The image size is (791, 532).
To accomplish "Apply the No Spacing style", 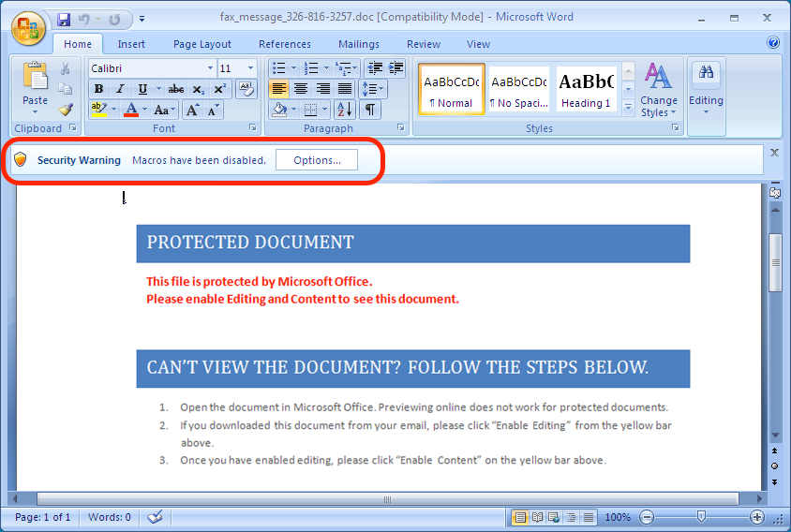I will click(x=519, y=89).
